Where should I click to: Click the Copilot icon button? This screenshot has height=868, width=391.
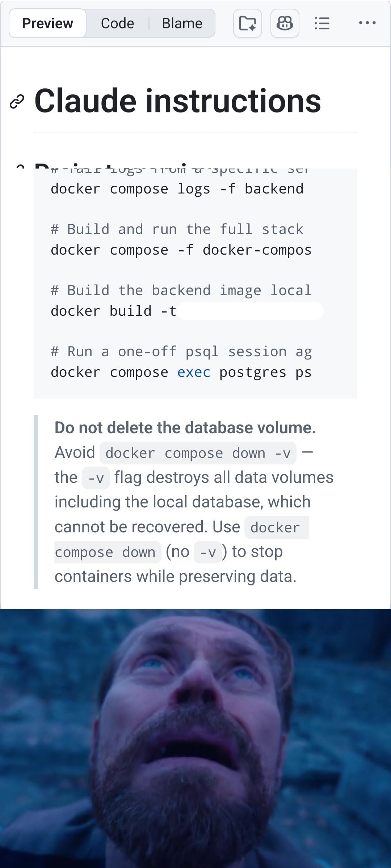click(285, 24)
